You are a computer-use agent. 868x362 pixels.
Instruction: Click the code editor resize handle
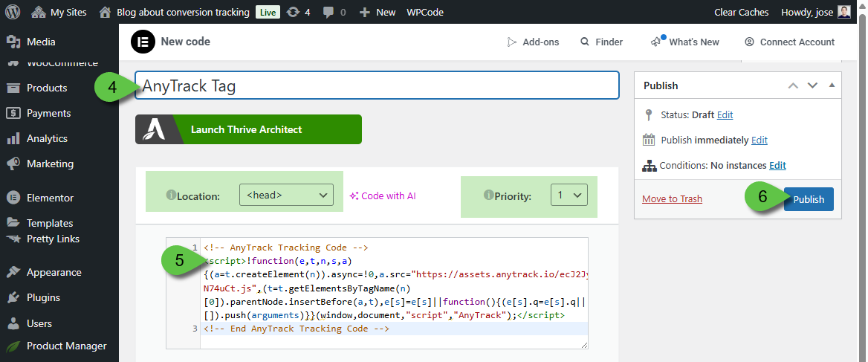(x=584, y=345)
